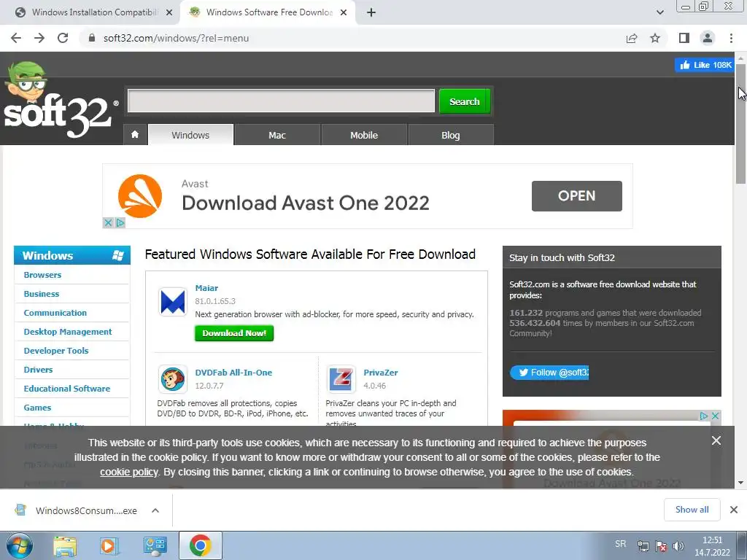This screenshot has width=747, height=560.
Task: Open the Communication category
Action: 55,313
